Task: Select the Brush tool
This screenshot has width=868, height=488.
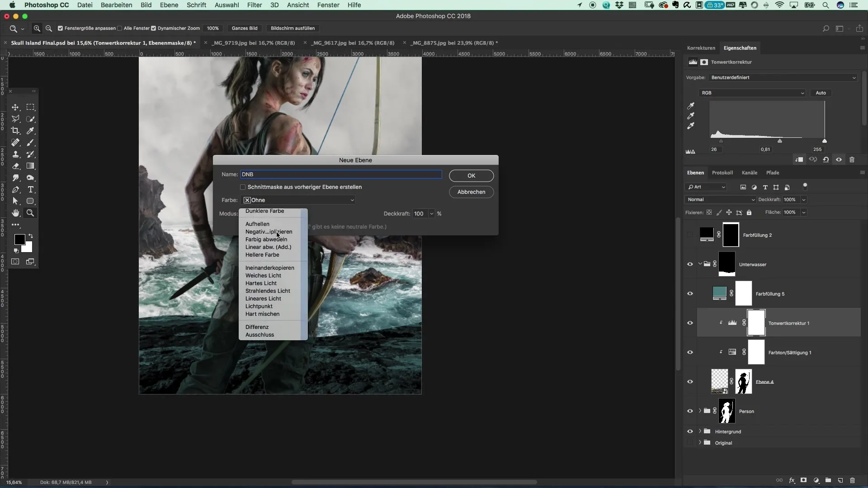Action: pyautogui.click(x=30, y=142)
